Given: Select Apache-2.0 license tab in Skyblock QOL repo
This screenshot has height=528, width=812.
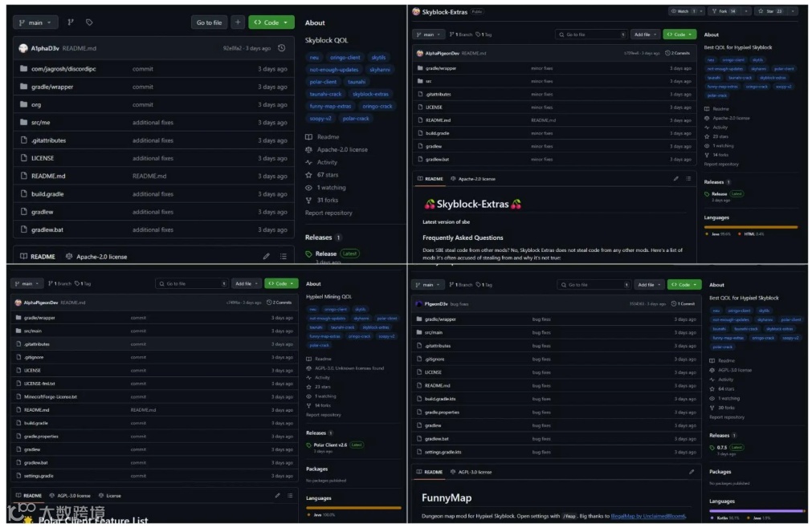Looking at the screenshot, I should (x=96, y=257).
